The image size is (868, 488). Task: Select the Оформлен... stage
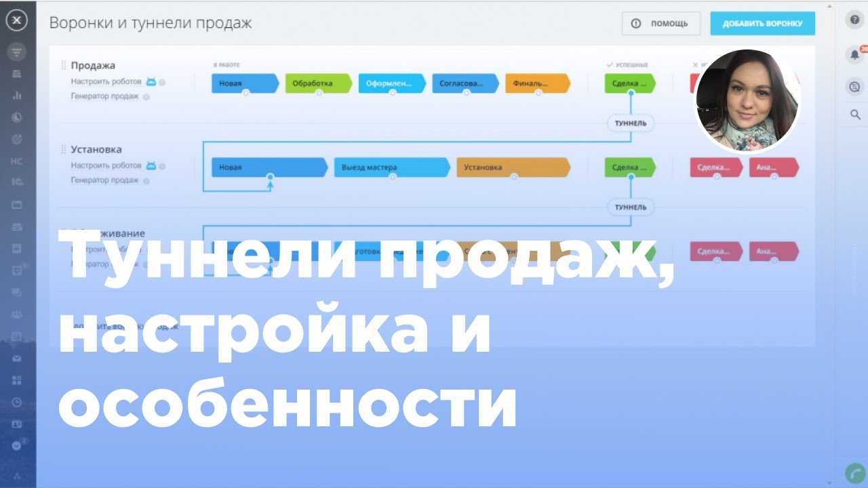(392, 83)
